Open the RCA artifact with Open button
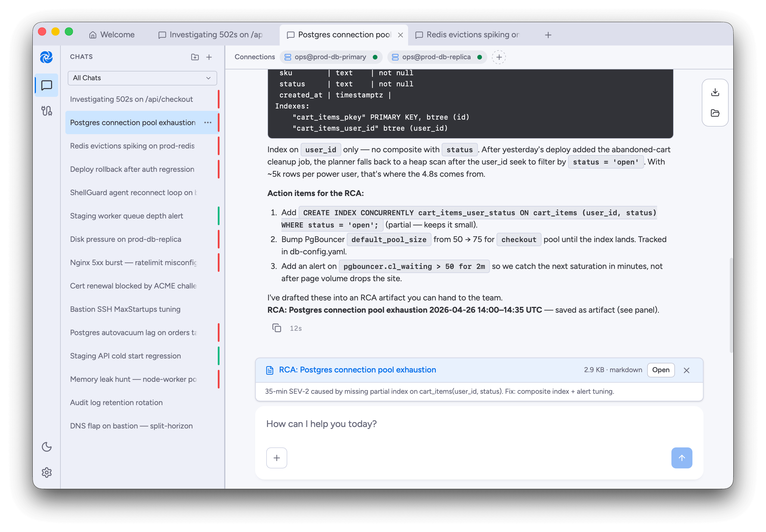Screen dimensions: 766x532 (x=661, y=370)
